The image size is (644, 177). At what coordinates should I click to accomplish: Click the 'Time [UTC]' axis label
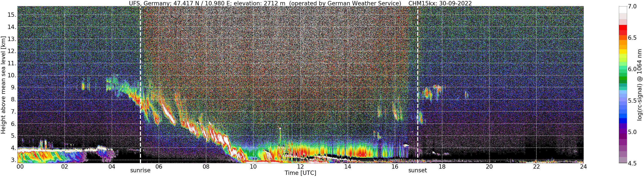click(300, 173)
